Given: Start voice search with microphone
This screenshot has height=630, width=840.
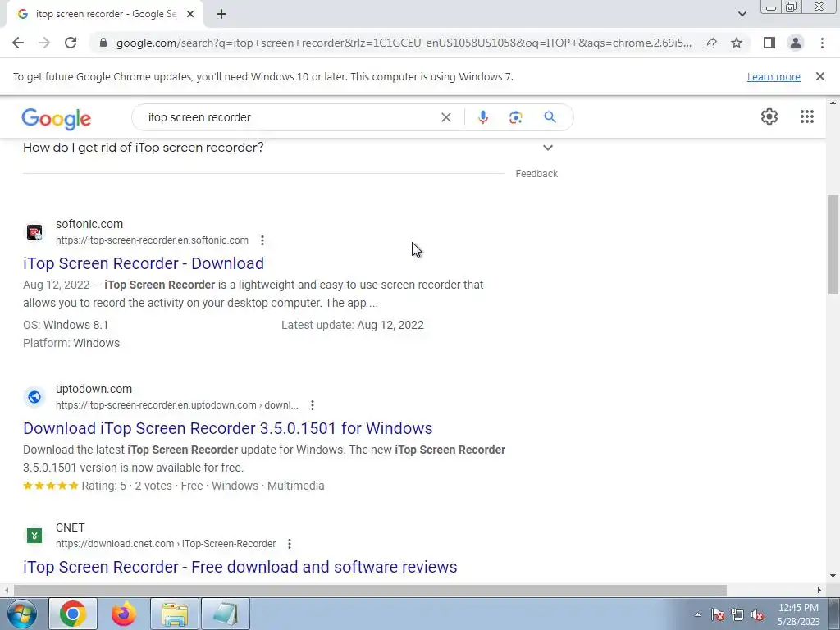Looking at the screenshot, I should [482, 117].
